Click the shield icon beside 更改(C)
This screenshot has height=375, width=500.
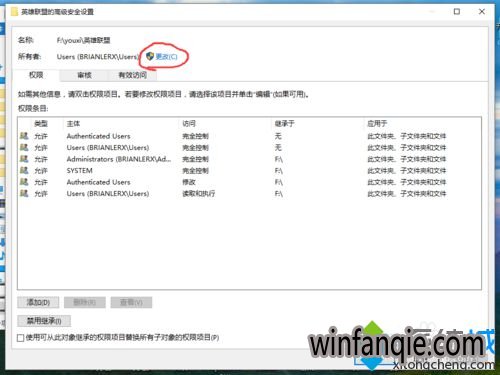point(150,56)
